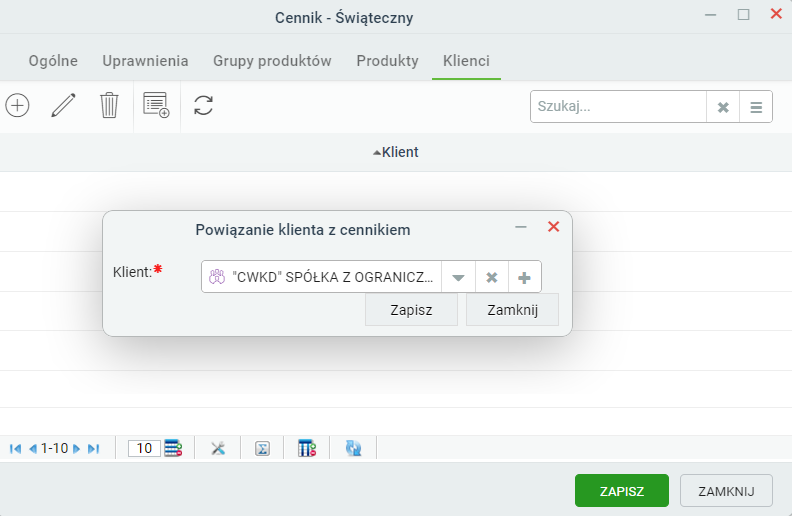Open the column settings table icon
The image size is (792, 516).
[x=307, y=448]
